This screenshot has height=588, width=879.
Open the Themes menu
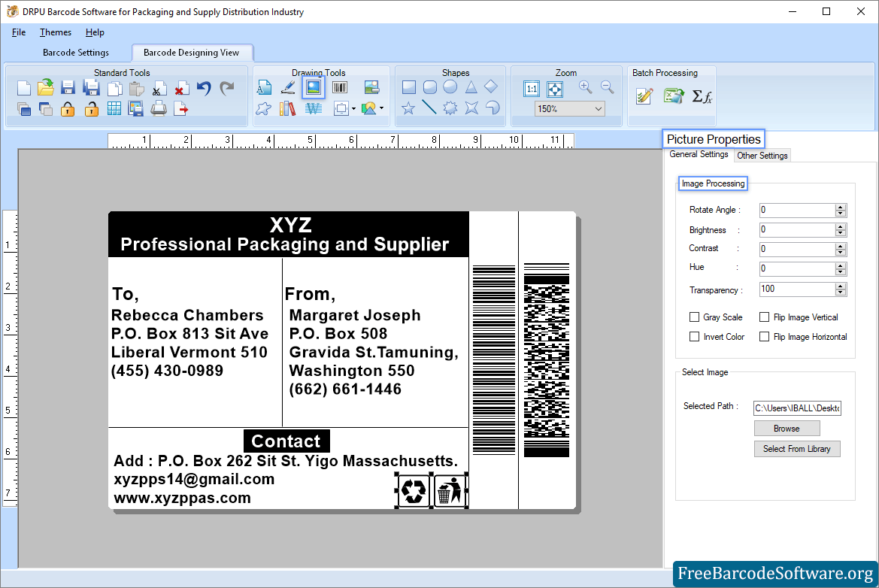pos(56,32)
